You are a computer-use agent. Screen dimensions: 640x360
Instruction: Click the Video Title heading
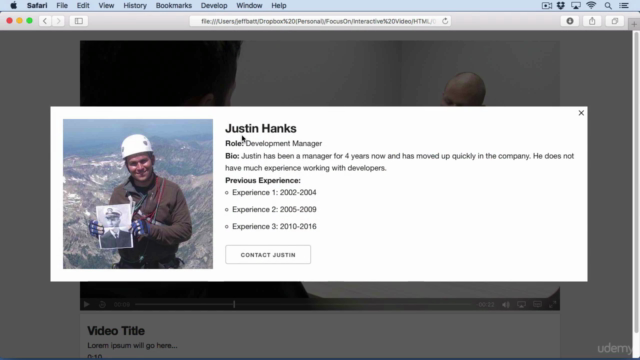pyautogui.click(x=116, y=331)
